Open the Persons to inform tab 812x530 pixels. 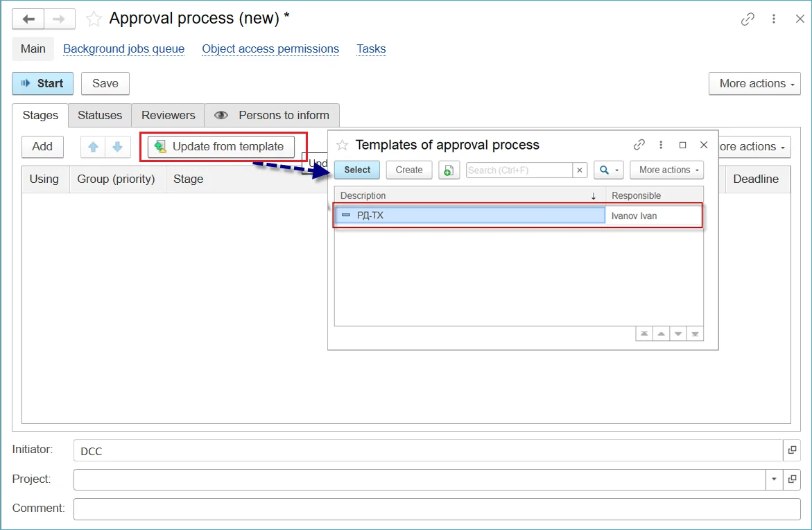pos(272,116)
